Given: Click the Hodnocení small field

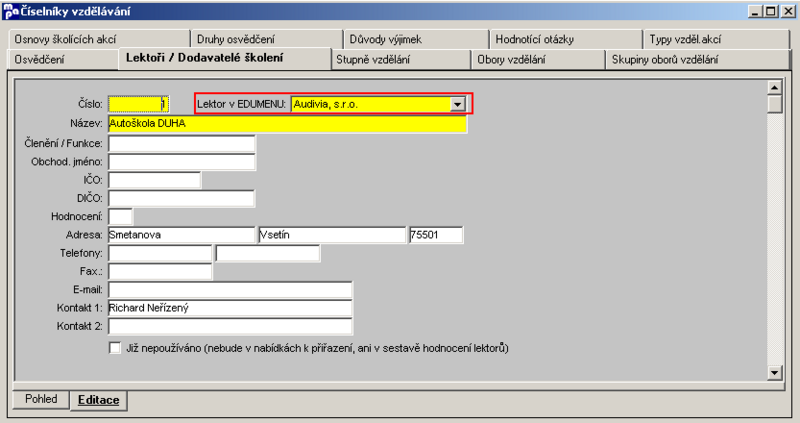Looking at the screenshot, I should click(120, 216).
